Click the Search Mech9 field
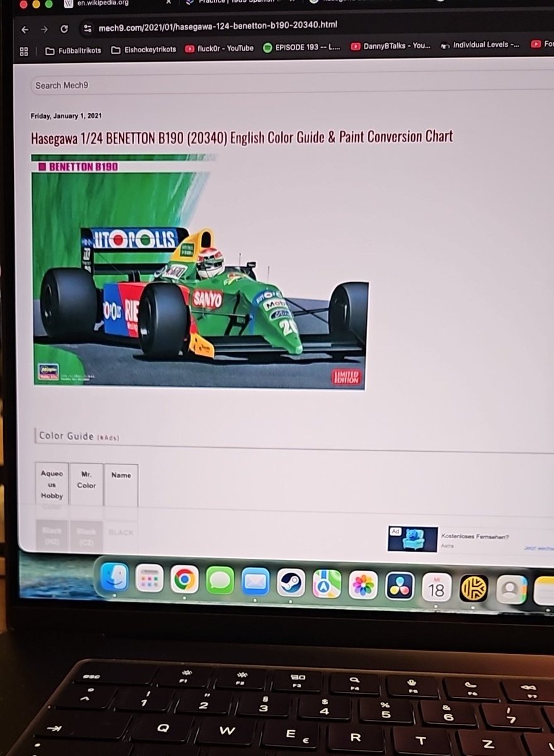This screenshot has width=554, height=756. click(x=292, y=84)
